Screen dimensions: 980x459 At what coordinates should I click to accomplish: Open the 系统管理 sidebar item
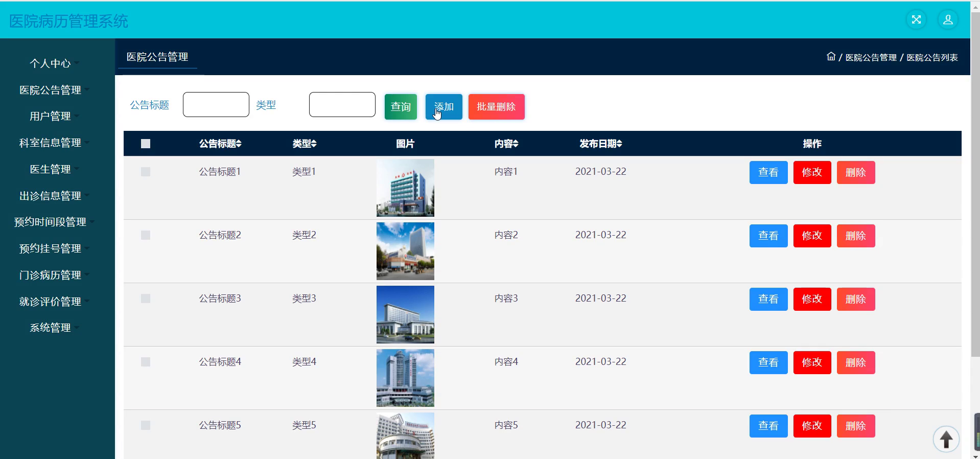(54, 328)
